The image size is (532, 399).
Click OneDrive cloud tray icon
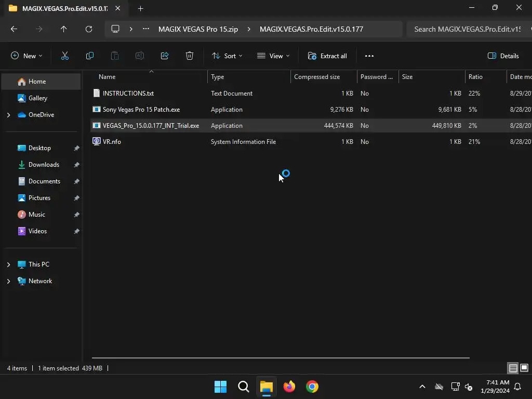point(439,387)
